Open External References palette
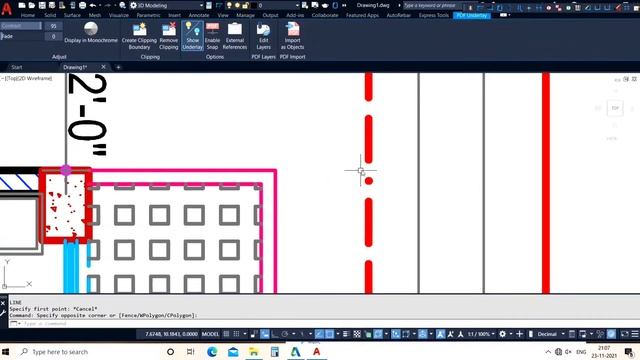This screenshot has height=360, width=640. click(235, 36)
